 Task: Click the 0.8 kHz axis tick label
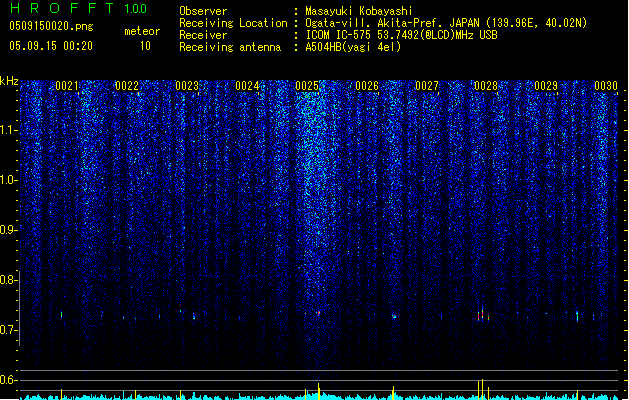coord(8,280)
